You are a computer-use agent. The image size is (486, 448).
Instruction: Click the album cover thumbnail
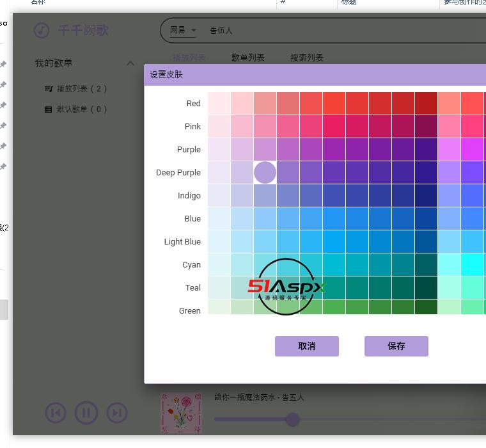pos(181,413)
